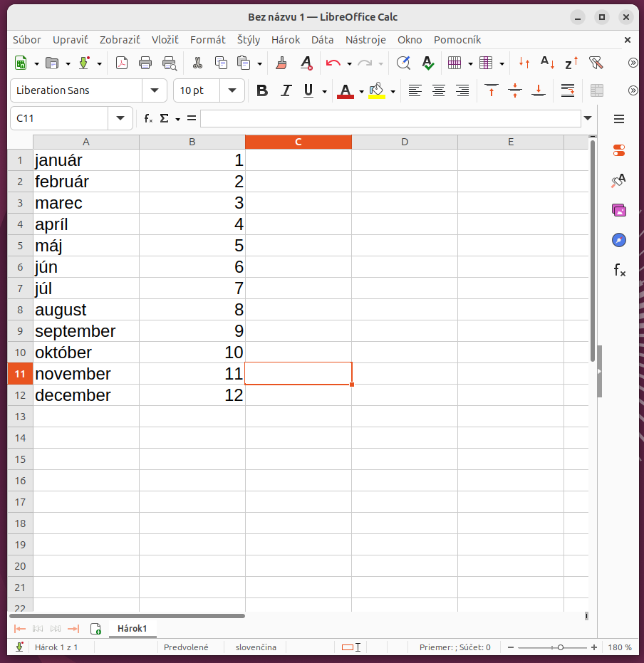Screen dimensions: 644x663
Task: Open the sidebar Functions deck
Action: point(620,270)
